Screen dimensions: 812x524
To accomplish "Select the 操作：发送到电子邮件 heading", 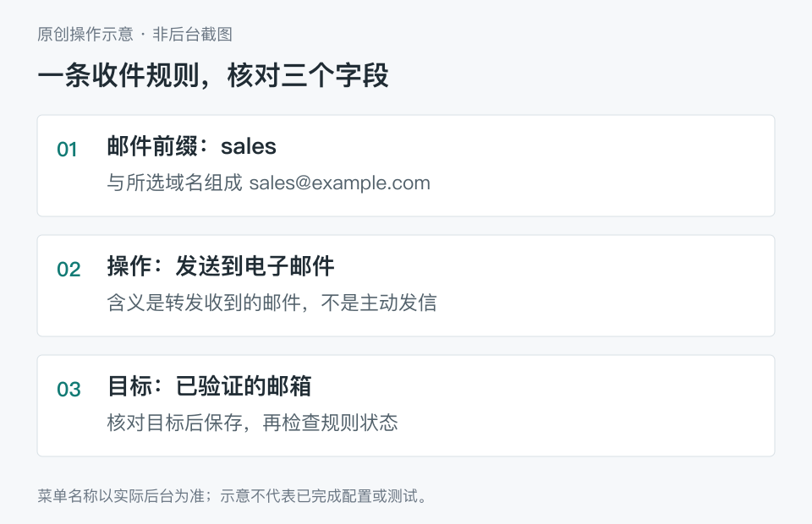I will tap(221, 266).
